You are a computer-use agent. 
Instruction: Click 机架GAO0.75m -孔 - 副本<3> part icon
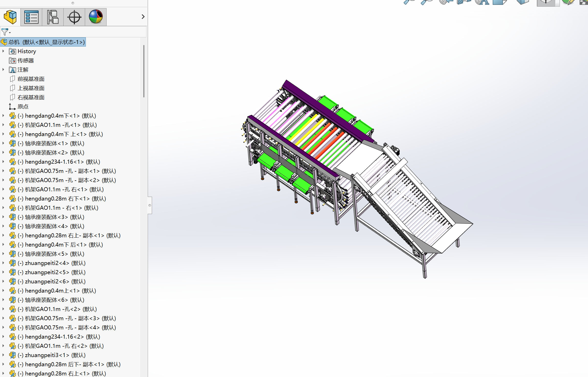13,318
